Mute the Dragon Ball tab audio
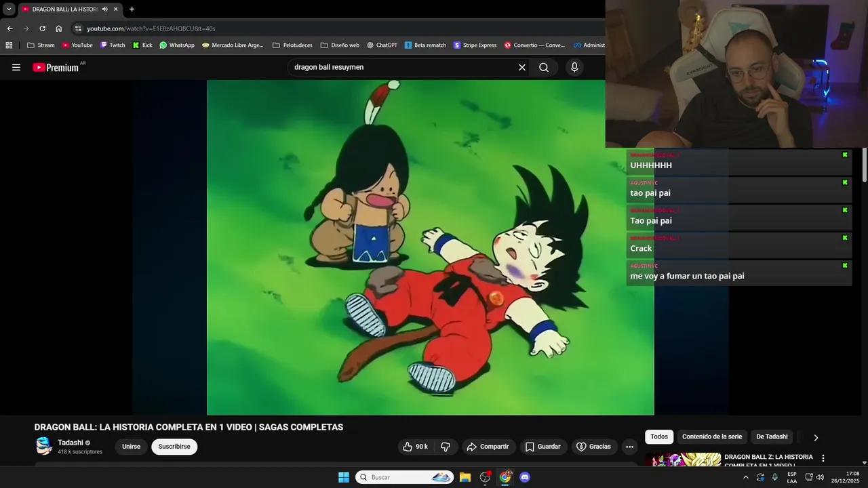 (x=104, y=9)
